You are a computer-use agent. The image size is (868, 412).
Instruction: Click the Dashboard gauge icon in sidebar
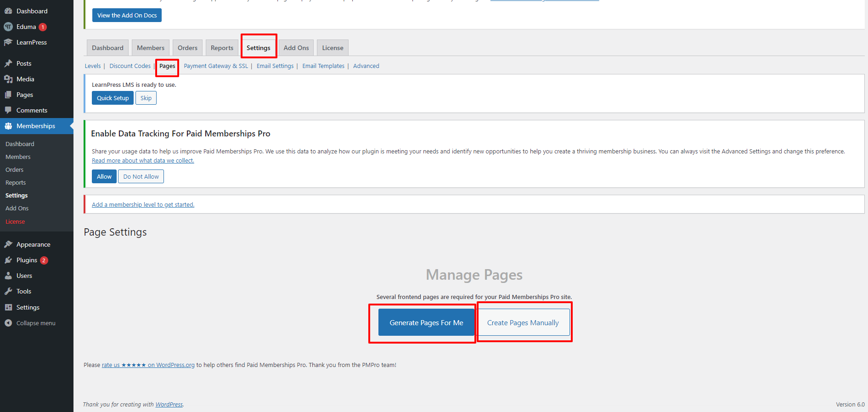click(8, 11)
